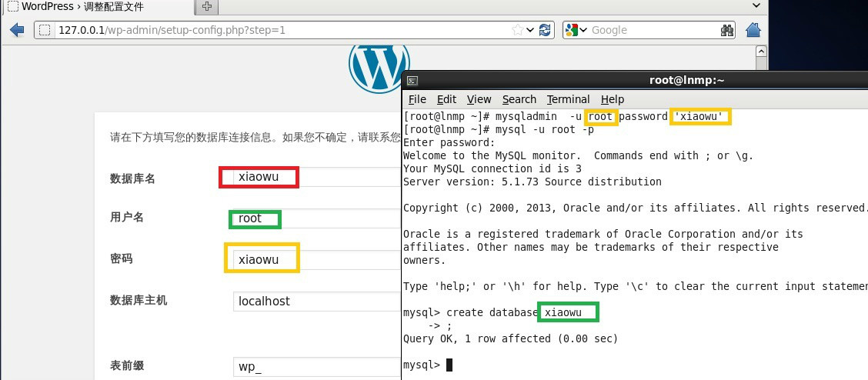The image size is (868, 380).
Task: Open the terminal View menu
Action: point(479,99)
